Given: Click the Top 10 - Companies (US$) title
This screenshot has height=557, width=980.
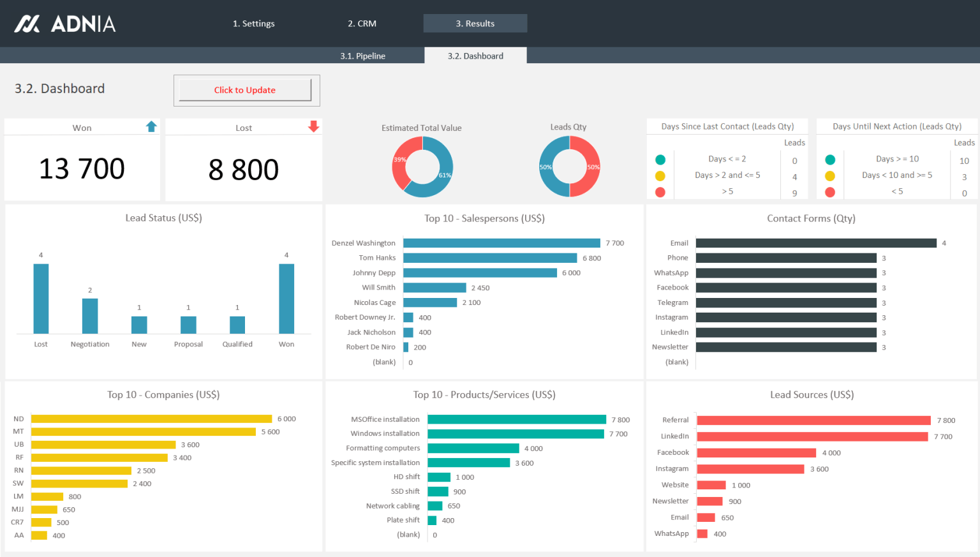Looking at the screenshot, I should (163, 394).
